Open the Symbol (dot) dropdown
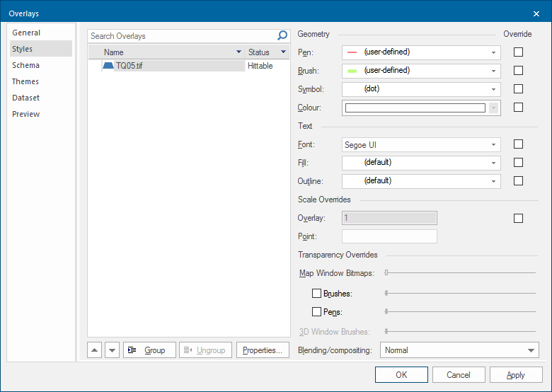The image size is (552, 392). tap(421, 89)
